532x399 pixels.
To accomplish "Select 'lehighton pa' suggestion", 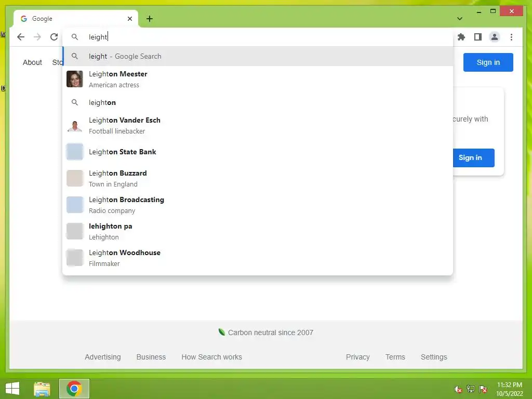I will click(258, 231).
